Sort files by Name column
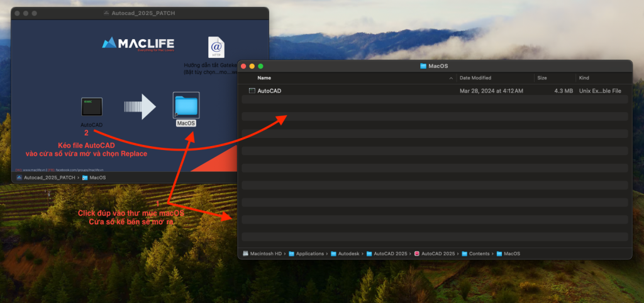 click(265, 77)
